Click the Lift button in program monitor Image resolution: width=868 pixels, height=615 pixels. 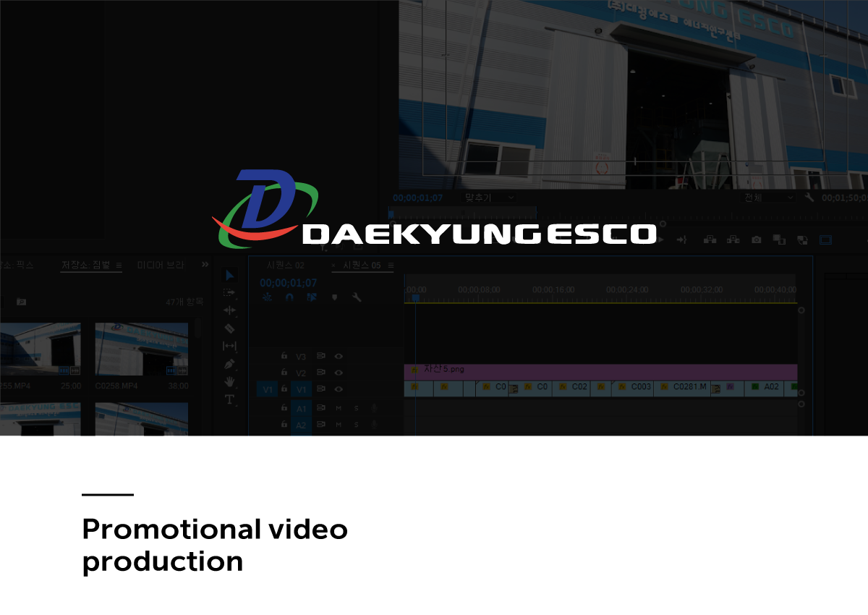(x=710, y=239)
